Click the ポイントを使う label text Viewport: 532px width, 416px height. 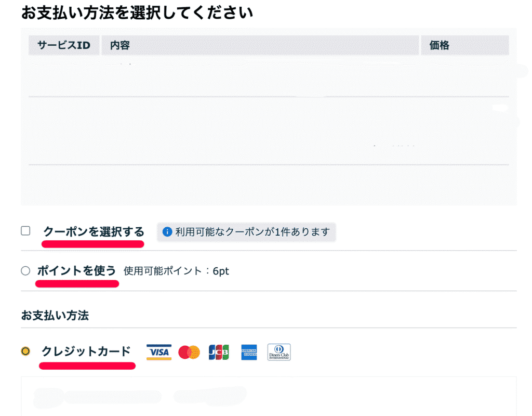point(76,270)
